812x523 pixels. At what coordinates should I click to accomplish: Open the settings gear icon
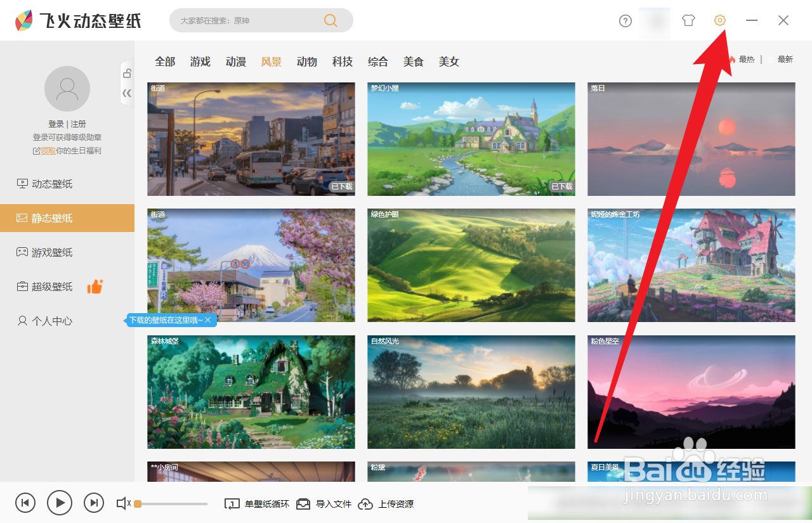[719, 20]
